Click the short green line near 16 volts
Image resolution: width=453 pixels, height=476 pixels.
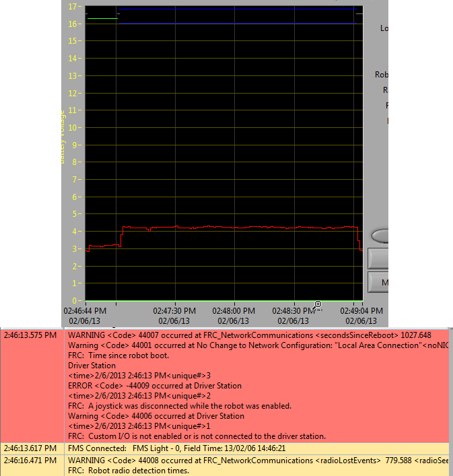102,19
